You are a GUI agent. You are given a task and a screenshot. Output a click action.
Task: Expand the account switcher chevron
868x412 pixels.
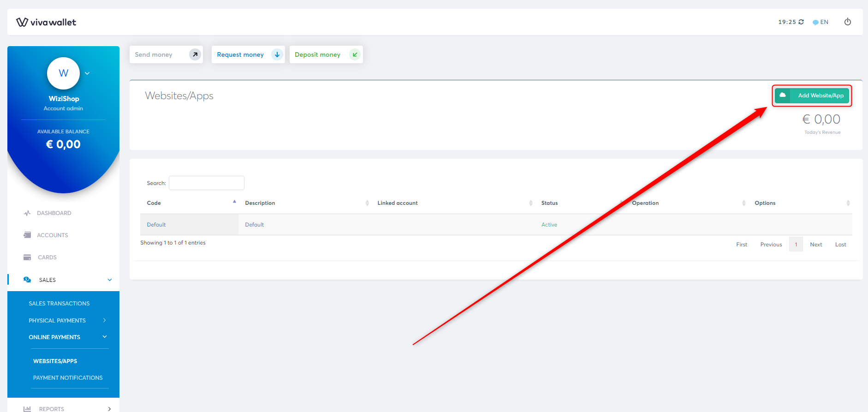[87, 73]
